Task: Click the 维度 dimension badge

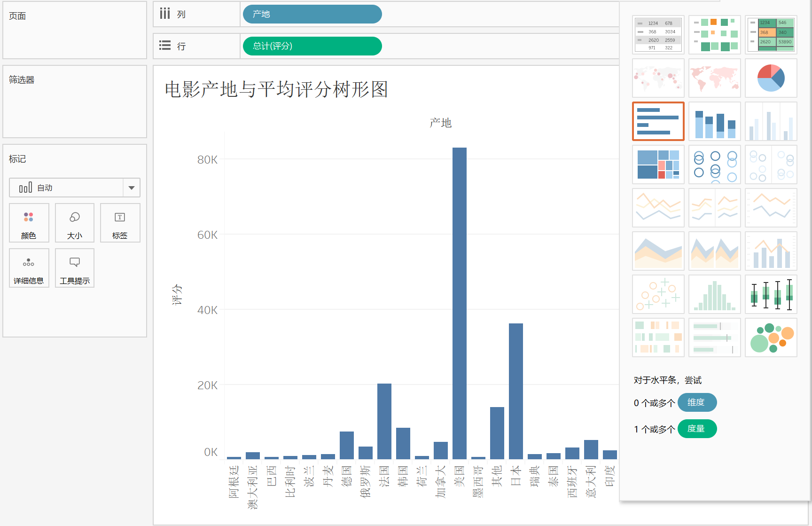Action: coord(697,402)
